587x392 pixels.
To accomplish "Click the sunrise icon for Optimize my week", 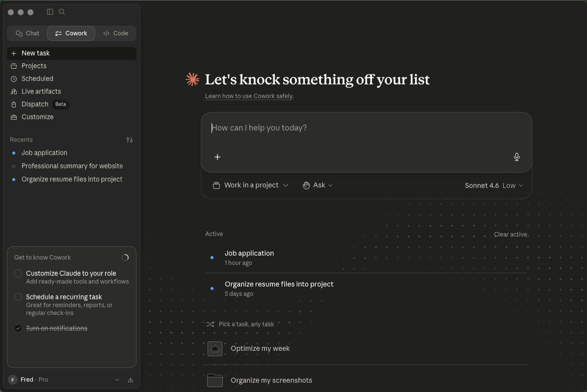I will (215, 349).
